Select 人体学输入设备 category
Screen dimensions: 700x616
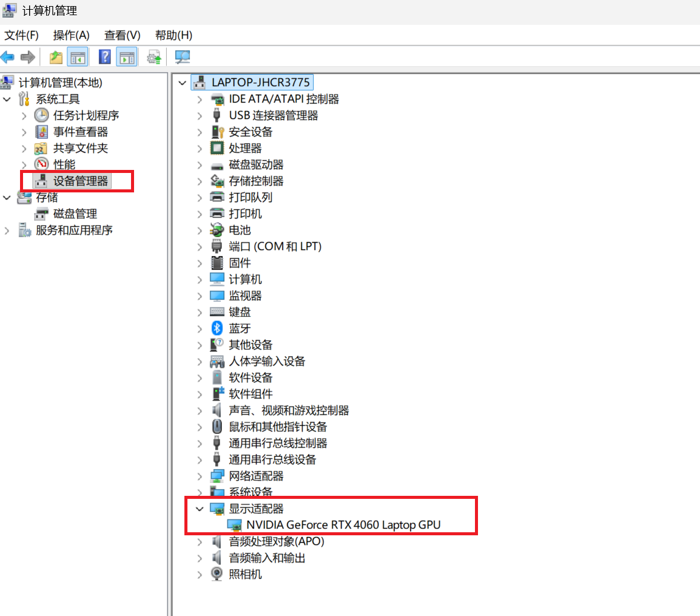tap(267, 361)
